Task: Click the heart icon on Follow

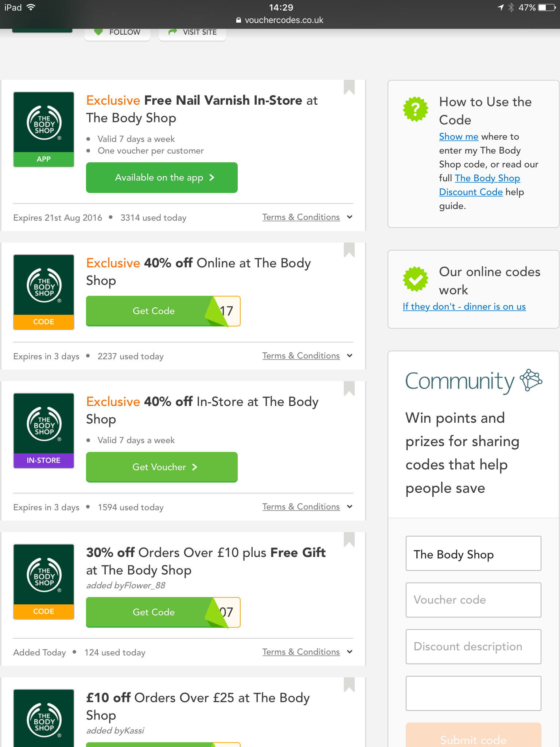Action: point(98,32)
